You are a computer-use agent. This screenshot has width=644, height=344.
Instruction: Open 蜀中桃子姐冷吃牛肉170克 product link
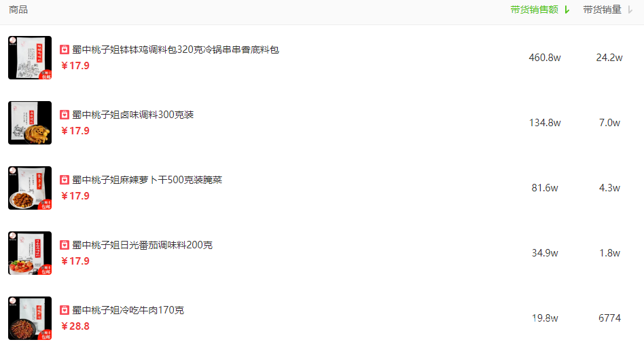point(128,310)
